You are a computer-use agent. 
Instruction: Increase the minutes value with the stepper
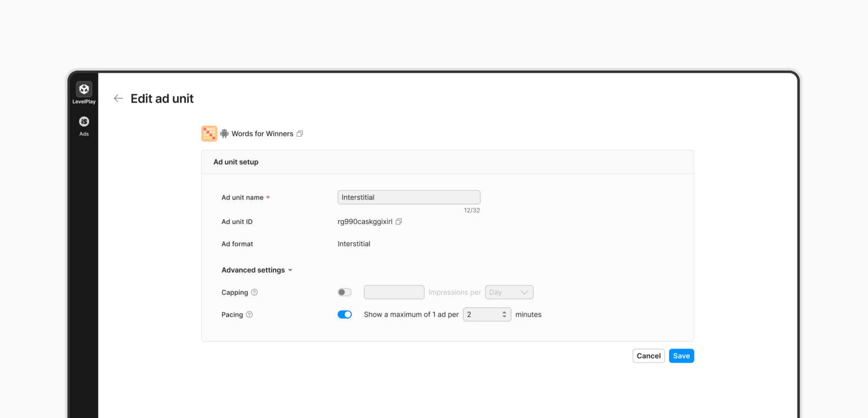click(503, 312)
